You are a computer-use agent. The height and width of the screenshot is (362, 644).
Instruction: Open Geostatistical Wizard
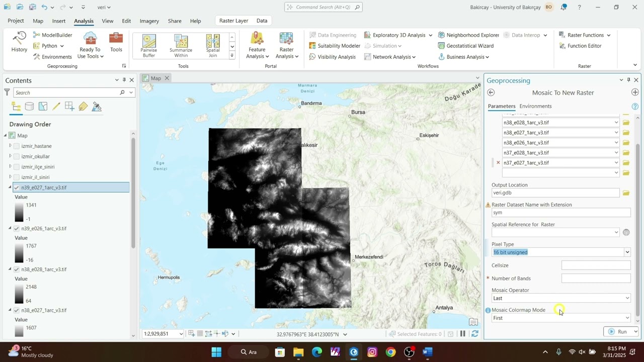465,46
